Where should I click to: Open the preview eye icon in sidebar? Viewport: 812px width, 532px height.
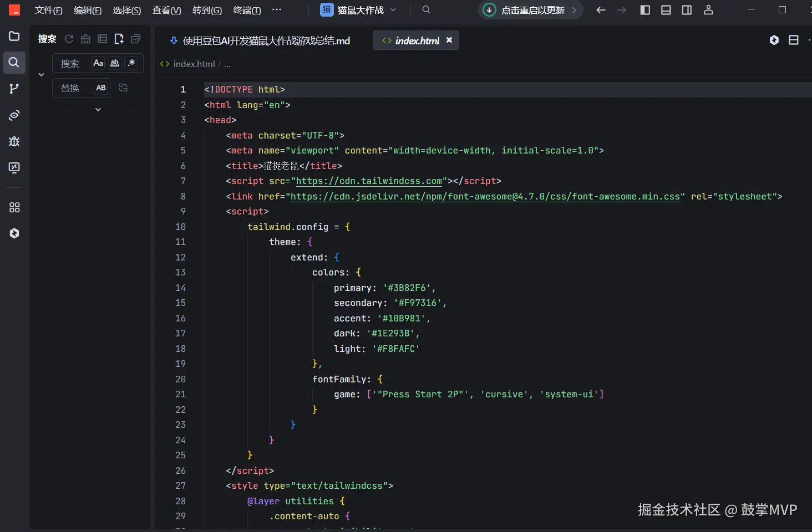pyautogui.click(x=14, y=115)
